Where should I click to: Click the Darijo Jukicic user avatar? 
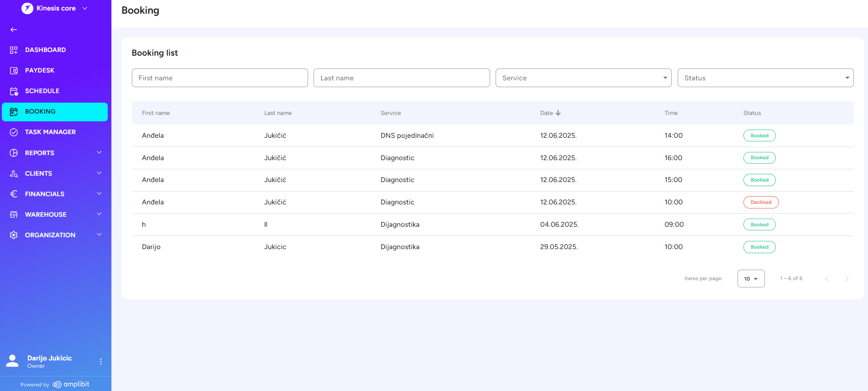13,361
